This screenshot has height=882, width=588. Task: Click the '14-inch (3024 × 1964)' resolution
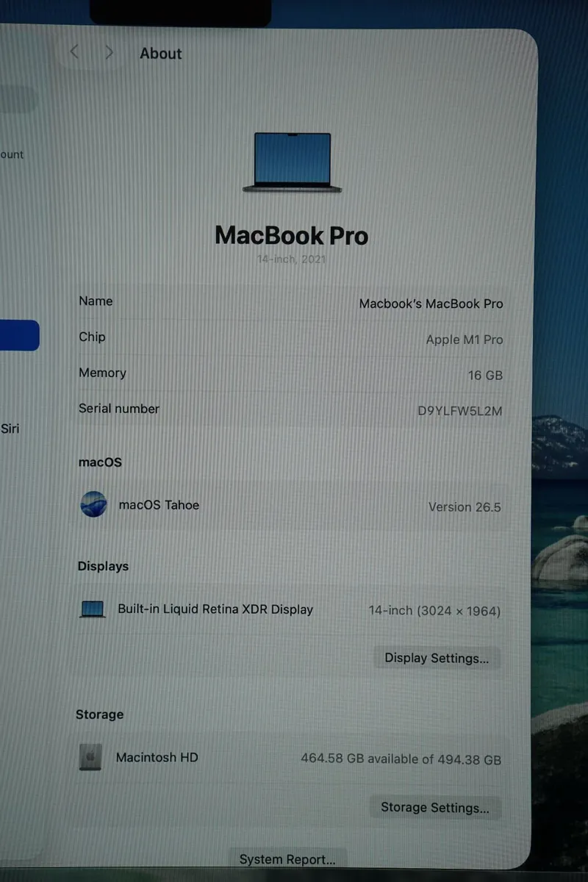(434, 611)
